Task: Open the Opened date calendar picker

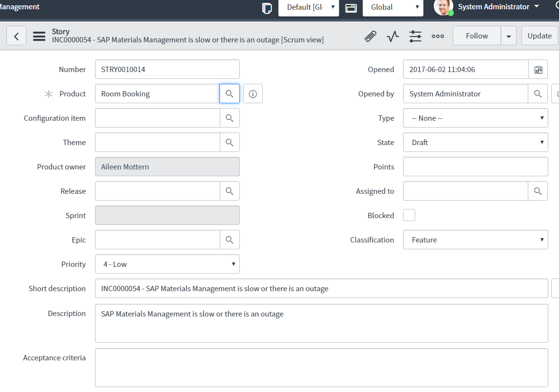Action: tap(538, 70)
